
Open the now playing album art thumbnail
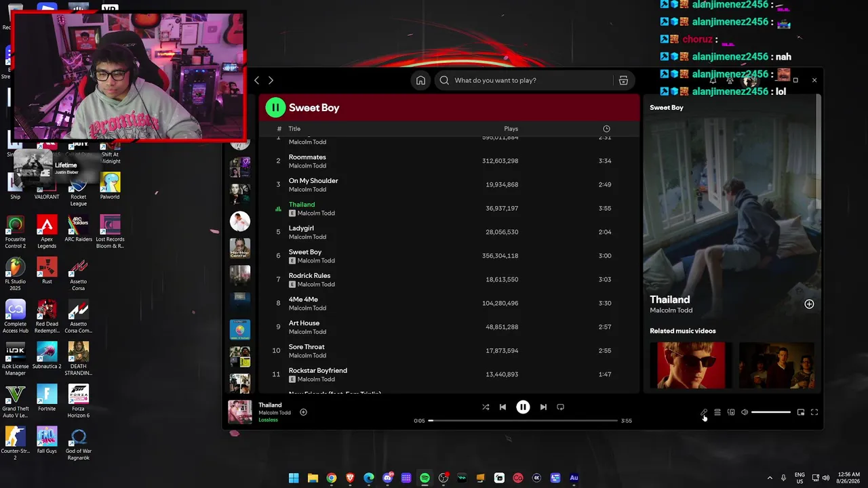240,412
